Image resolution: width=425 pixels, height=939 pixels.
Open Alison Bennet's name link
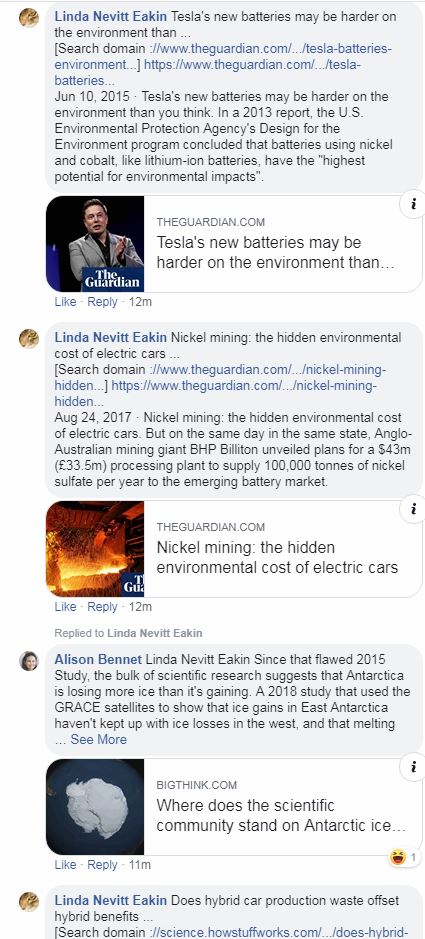pos(98,659)
